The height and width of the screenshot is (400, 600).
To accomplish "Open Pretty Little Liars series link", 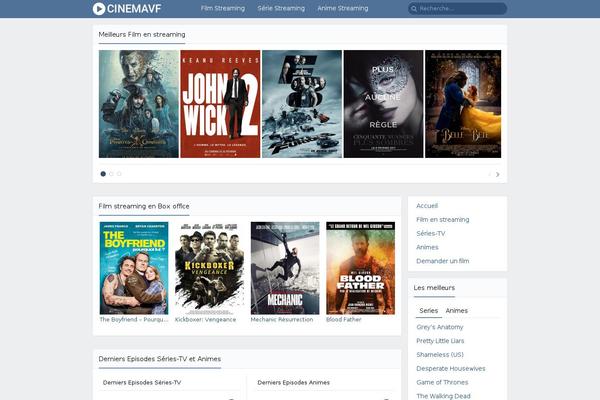I will 440,341.
